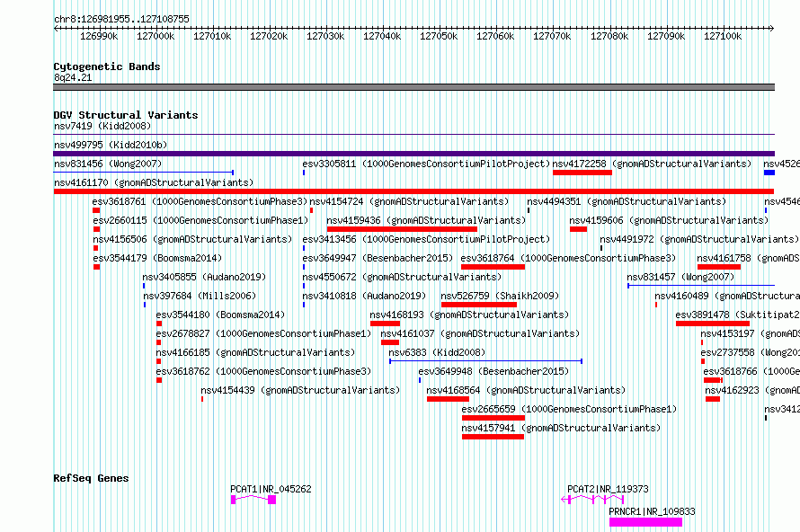Click nsv4168193 gnomAD label
Screen dimensions: 800x532
[x=469, y=315]
